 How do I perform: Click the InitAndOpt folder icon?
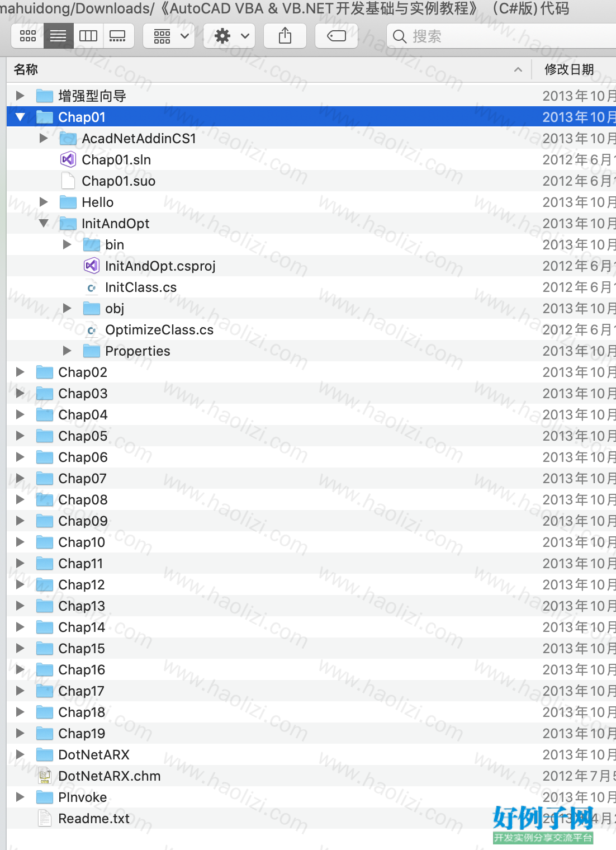pos(68,223)
